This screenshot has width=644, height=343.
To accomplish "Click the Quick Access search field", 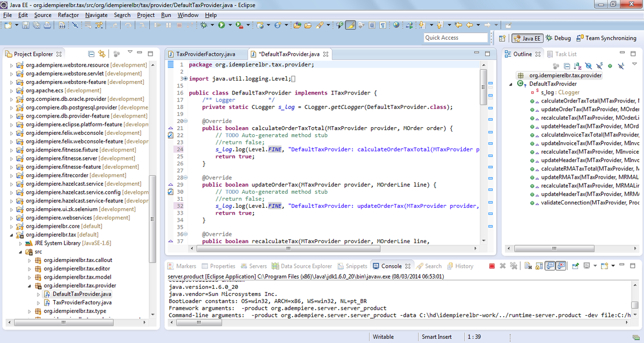I will (455, 38).
